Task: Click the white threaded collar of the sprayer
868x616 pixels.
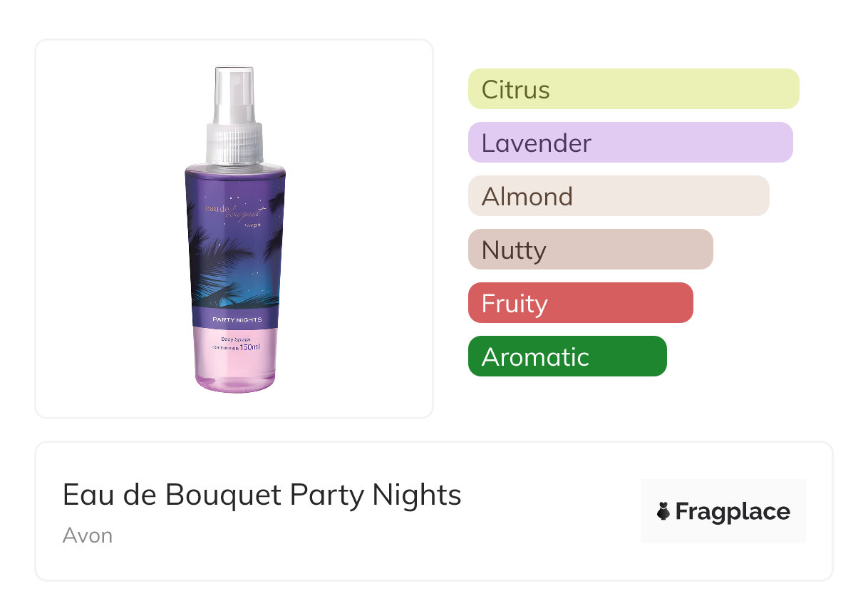Action: (235, 144)
